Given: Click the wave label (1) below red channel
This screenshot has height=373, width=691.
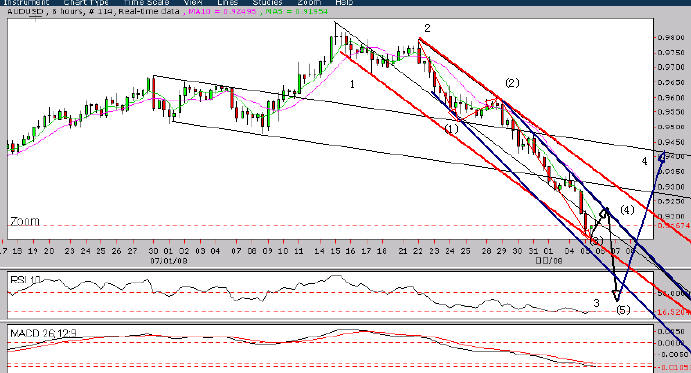Looking at the screenshot, I should tap(451, 129).
